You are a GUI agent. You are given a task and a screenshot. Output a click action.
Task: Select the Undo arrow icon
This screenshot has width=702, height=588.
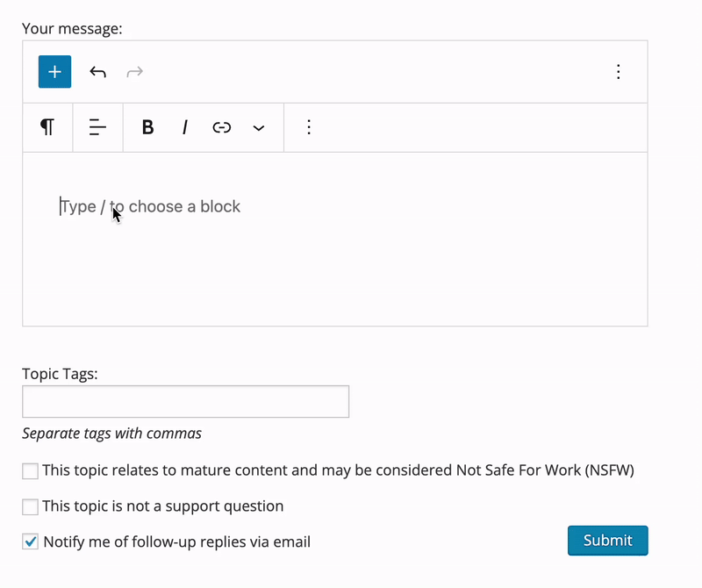97,71
